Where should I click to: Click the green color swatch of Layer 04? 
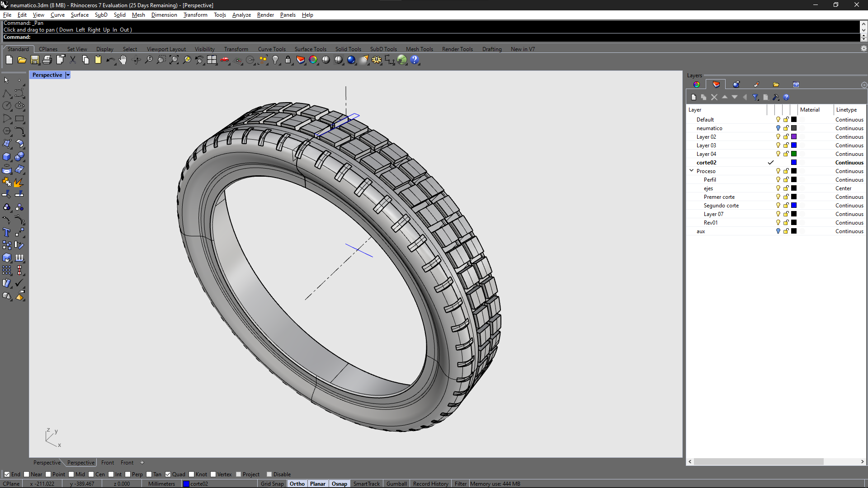[794, 154]
